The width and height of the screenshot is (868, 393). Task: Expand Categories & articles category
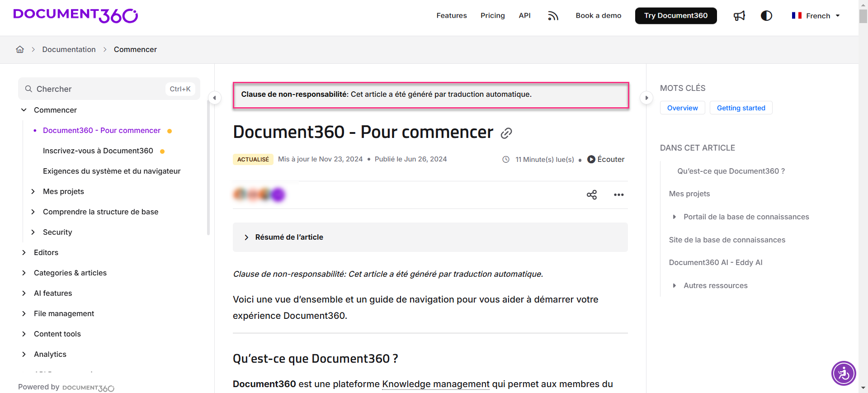click(24, 273)
